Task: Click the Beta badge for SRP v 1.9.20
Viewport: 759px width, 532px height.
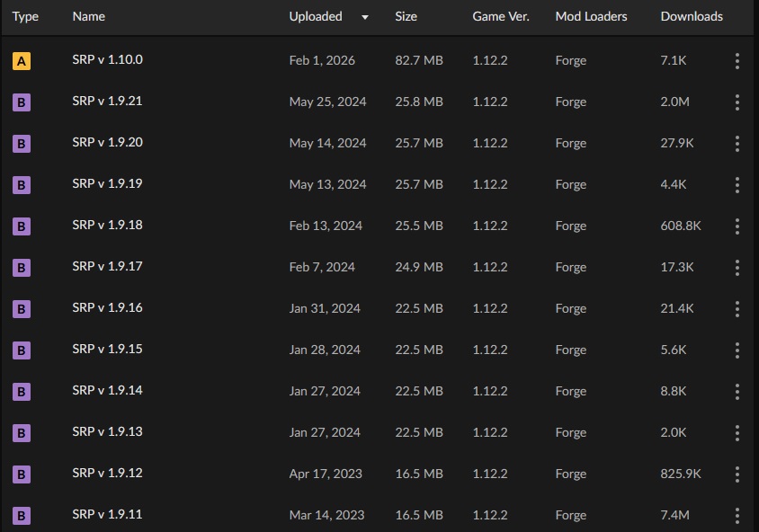Action: (x=22, y=144)
